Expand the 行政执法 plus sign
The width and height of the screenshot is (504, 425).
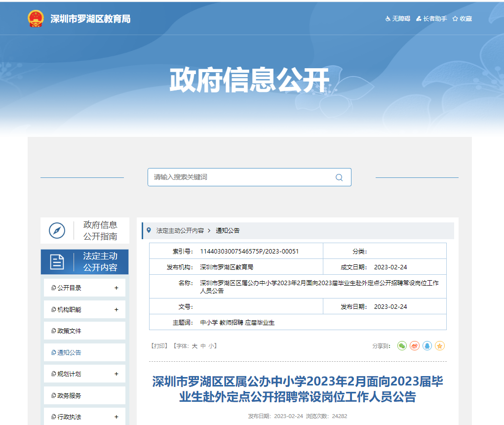(116, 417)
